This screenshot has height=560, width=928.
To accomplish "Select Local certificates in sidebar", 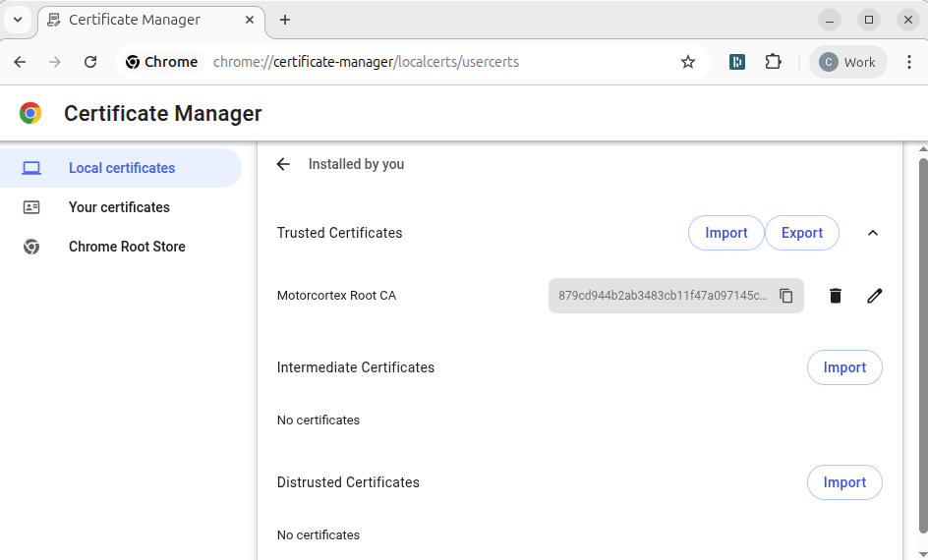I will (121, 168).
